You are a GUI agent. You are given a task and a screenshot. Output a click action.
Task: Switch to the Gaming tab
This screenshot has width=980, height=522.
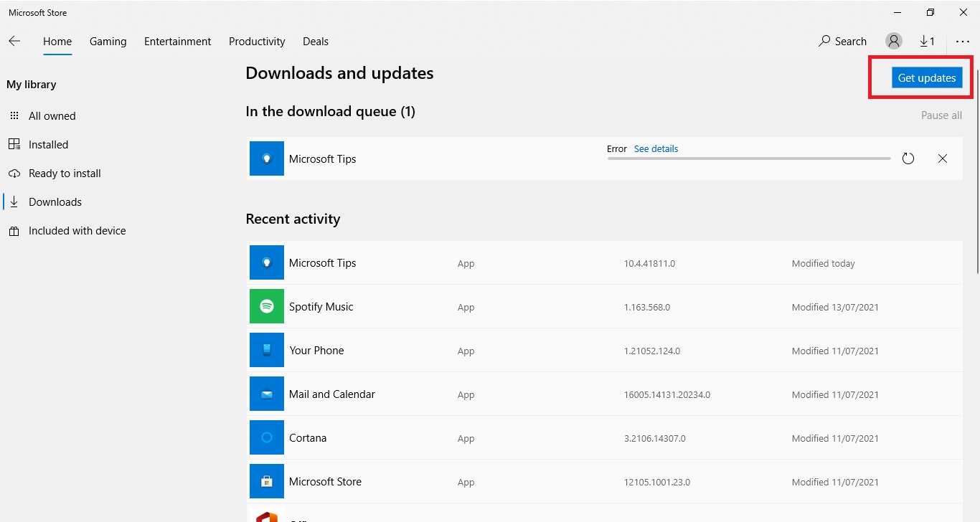tap(108, 41)
